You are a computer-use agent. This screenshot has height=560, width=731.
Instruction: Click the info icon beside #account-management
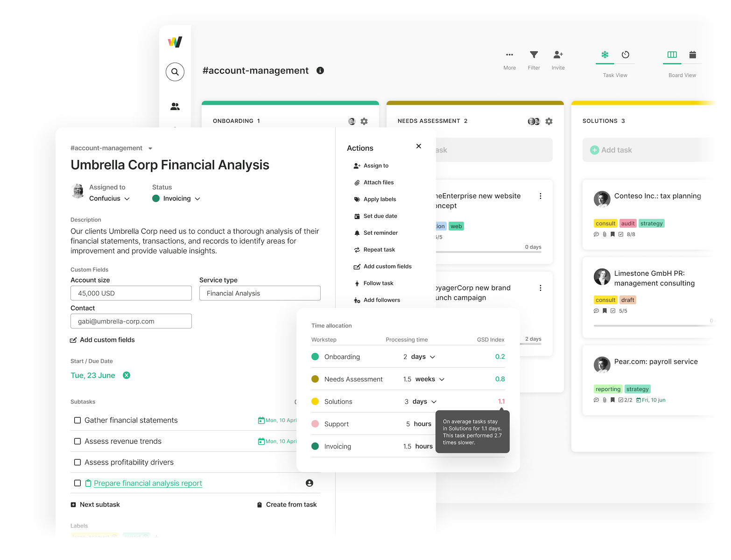tap(320, 70)
